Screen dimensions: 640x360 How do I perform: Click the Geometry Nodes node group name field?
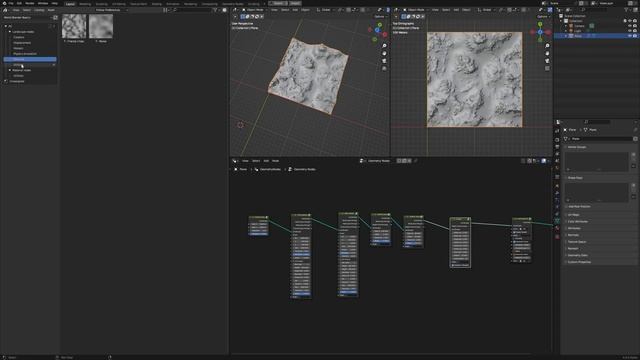click(379, 161)
